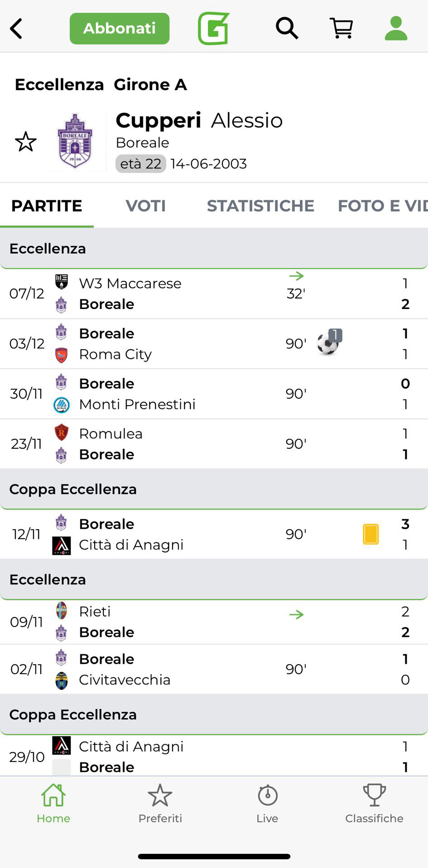Tap the goal ball icon on Roma City match
The width and height of the screenshot is (428, 868).
pyautogui.click(x=329, y=343)
